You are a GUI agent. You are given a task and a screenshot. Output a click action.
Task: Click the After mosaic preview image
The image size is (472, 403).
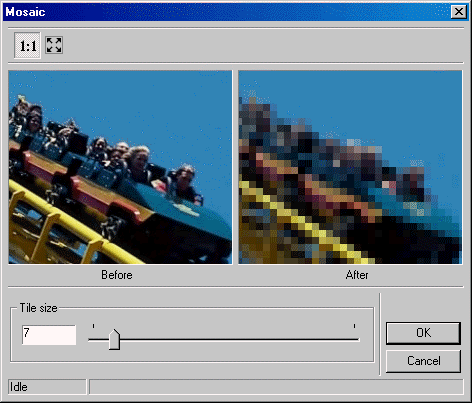coord(350,167)
